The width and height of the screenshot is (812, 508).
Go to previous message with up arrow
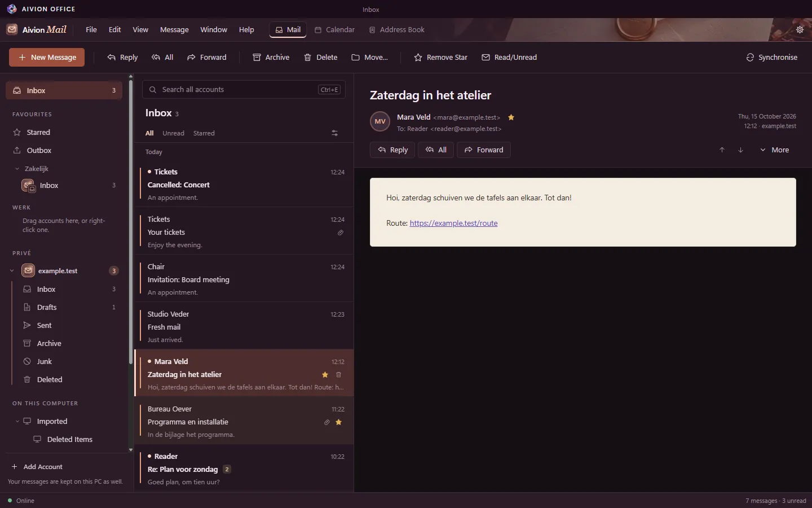tap(722, 150)
